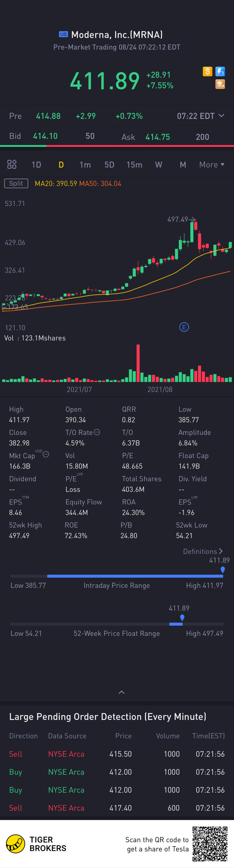Select the Sell order at 415.50
This screenshot has width=234, height=868.
(x=117, y=754)
